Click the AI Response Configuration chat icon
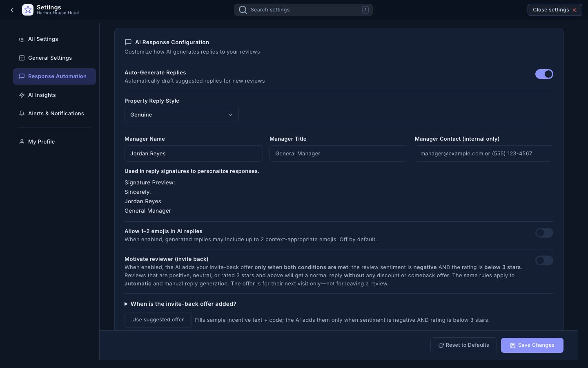This screenshot has width=588, height=368. point(128,42)
